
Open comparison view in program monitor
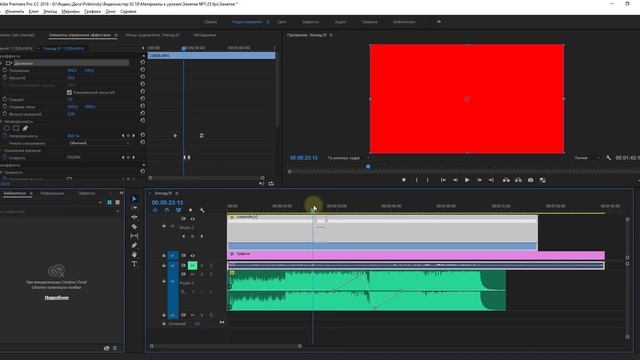542,180
